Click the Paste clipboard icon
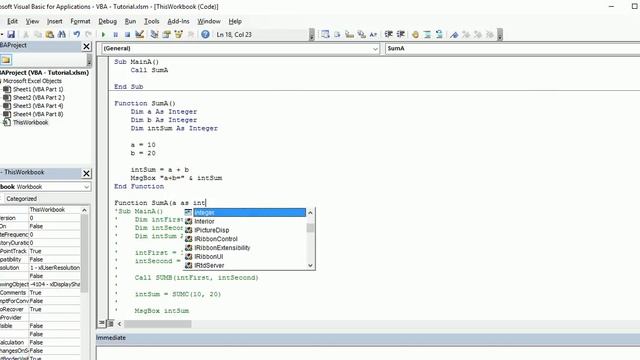Screen dimensions: 640x360 coord(50,35)
